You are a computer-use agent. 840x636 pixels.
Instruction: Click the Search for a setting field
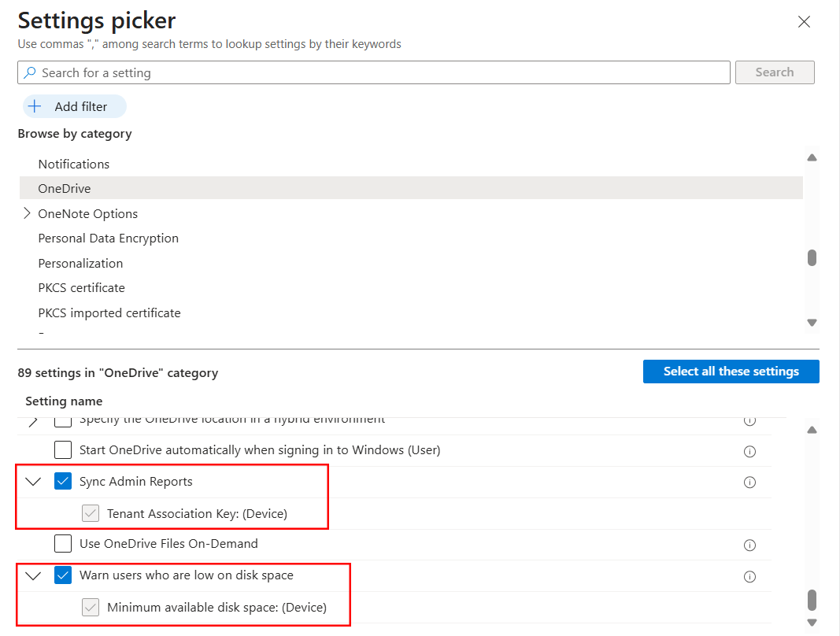373,72
